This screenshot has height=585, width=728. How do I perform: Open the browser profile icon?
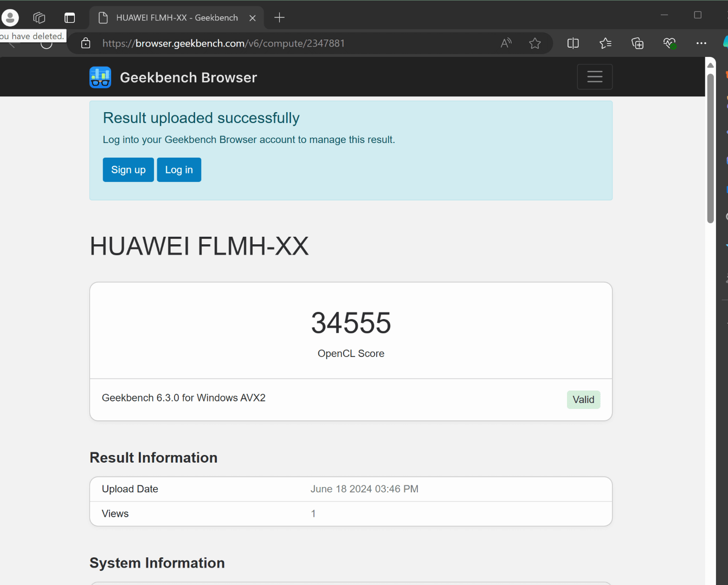click(x=10, y=17)
